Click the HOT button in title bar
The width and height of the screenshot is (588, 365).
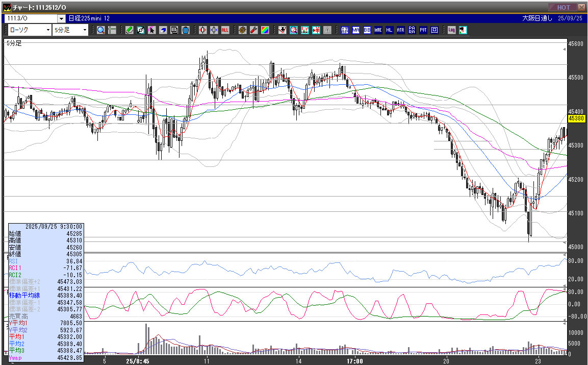tap(563, 7)
